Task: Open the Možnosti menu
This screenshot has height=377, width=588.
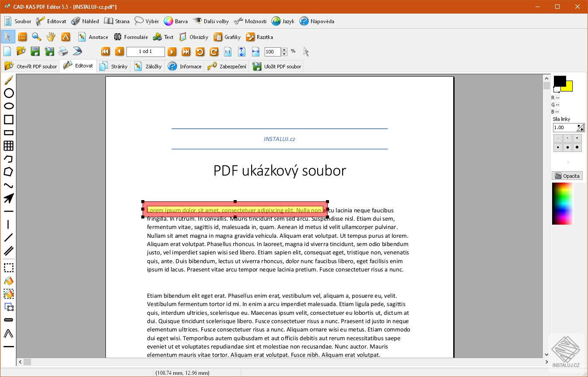Action: (250, 21)
